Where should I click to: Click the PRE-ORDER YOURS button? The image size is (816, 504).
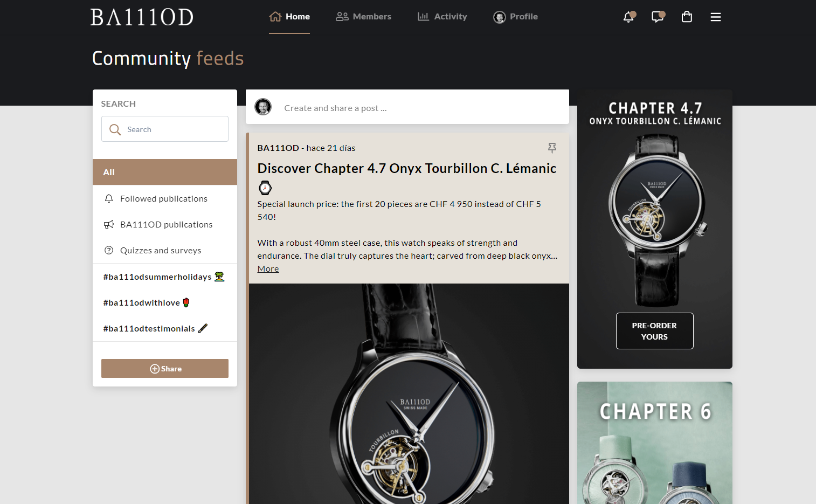coord(654,331)
